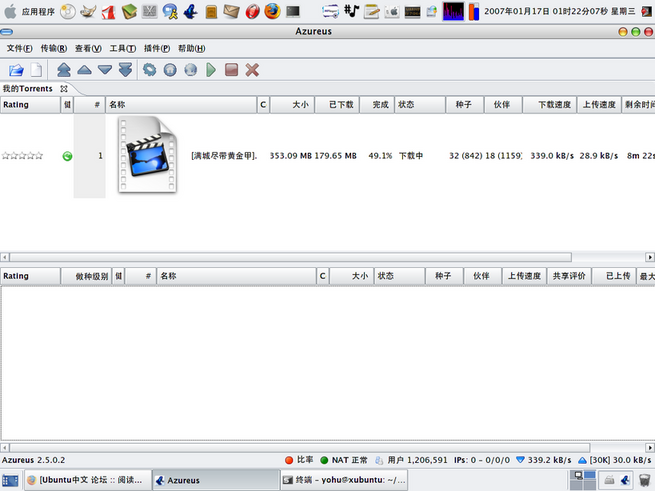The width and height of the screenshot is (655, 491).
Task: Click the red 比率 share ratio indicator
Action: 299,460
